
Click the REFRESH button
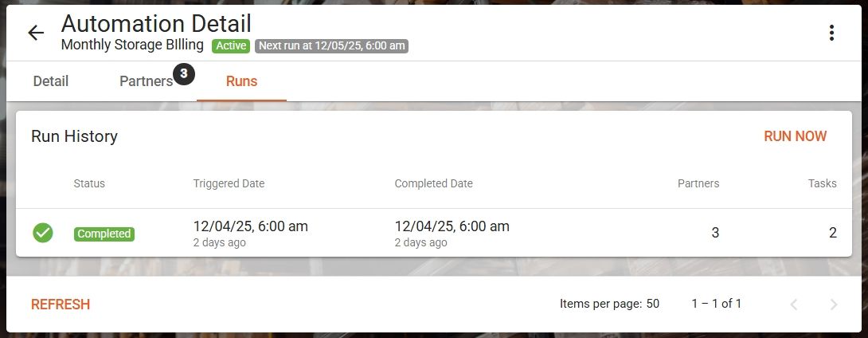coord(61,305)
